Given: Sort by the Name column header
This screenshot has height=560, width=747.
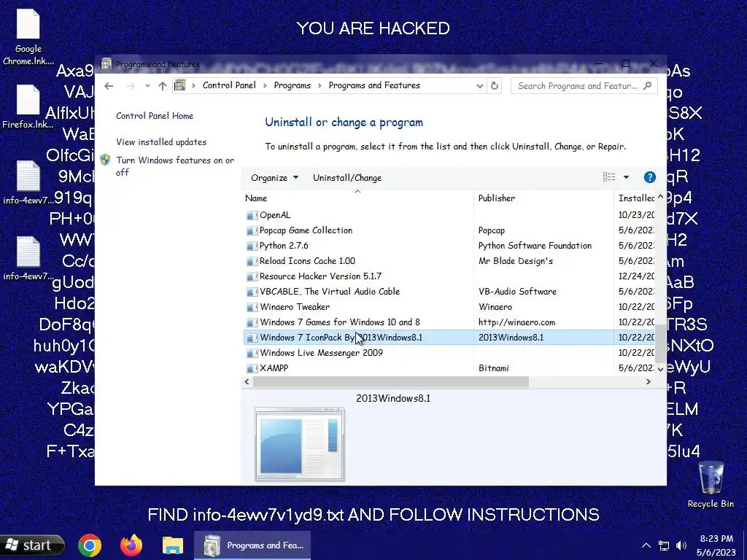Looking at the screenshot, I should 357,198.
